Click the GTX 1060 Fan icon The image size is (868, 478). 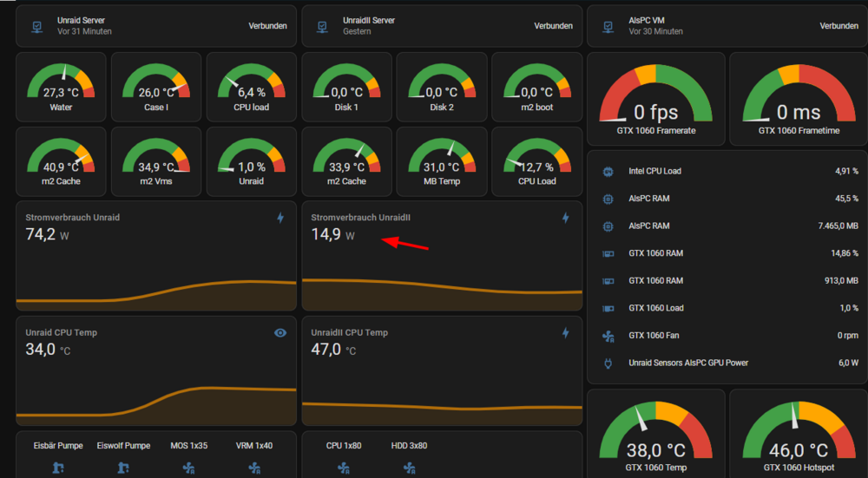click(608, 336)
